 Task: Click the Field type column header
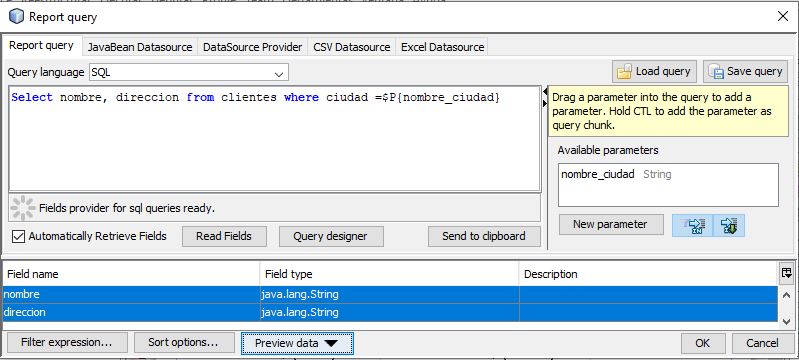[x=390, y=274]
